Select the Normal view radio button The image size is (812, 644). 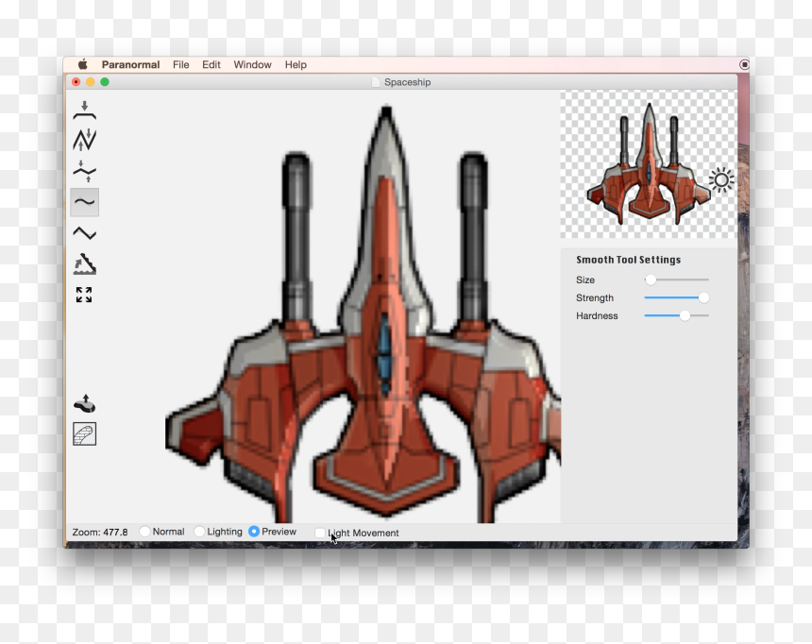[x=145, y=532]
